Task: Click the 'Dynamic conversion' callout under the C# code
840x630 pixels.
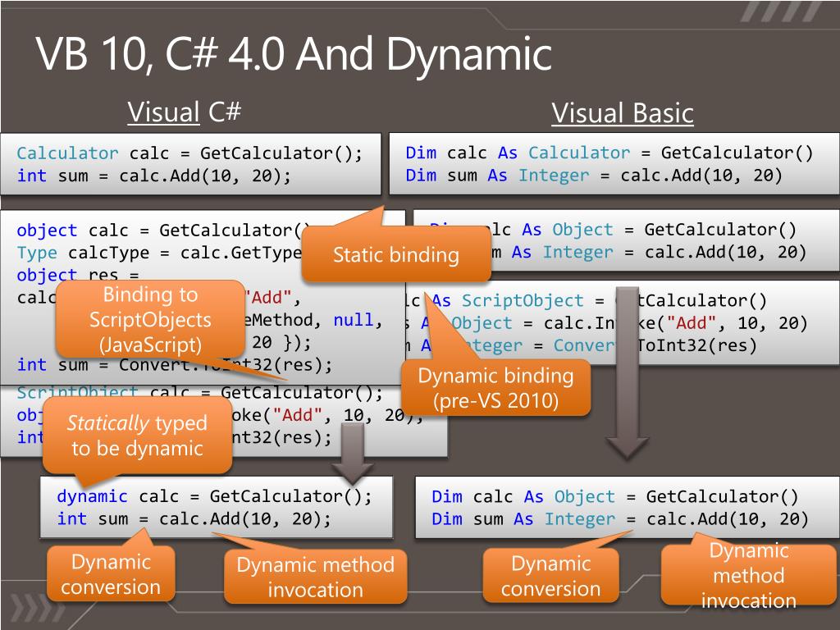Action: pyautogui.click(x=111, y=573)
